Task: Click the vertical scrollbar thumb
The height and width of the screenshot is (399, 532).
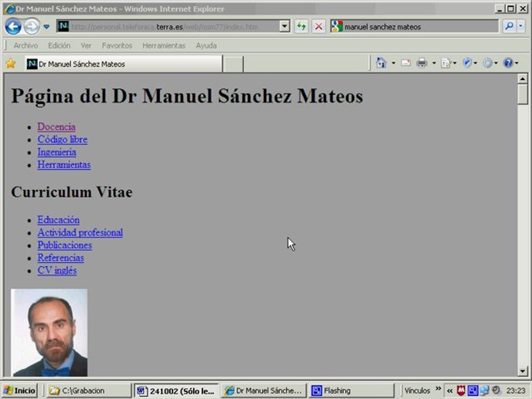Action: 523,94
